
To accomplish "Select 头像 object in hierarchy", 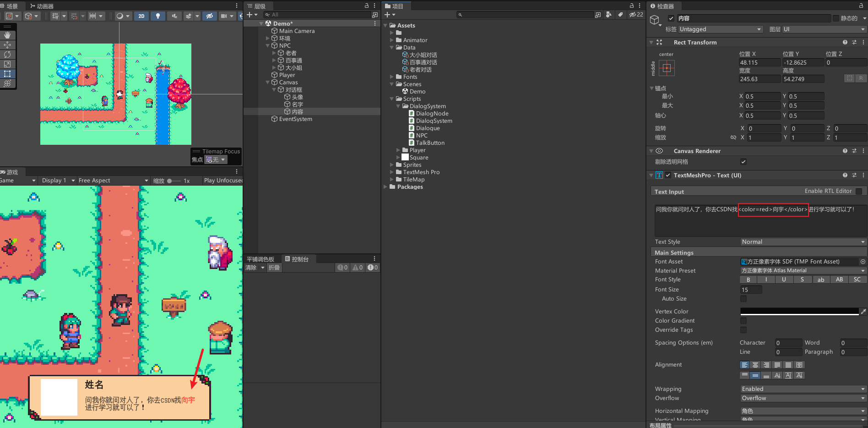I will pos(297,97).
